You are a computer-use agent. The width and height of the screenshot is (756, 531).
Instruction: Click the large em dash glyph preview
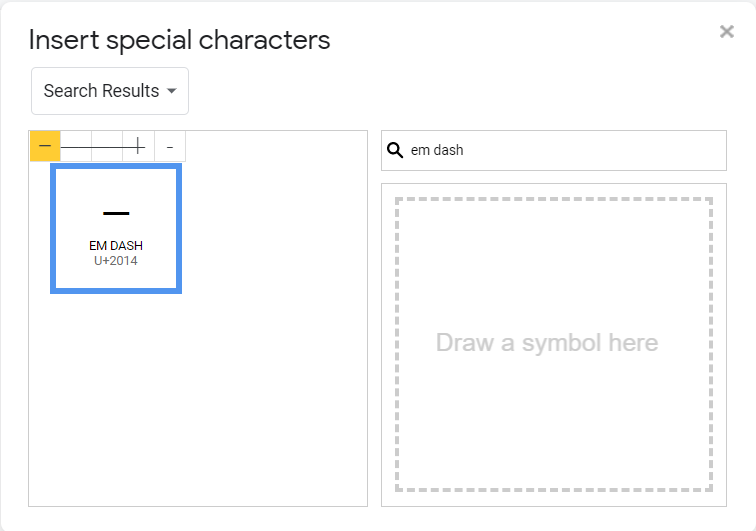[116, 213]
